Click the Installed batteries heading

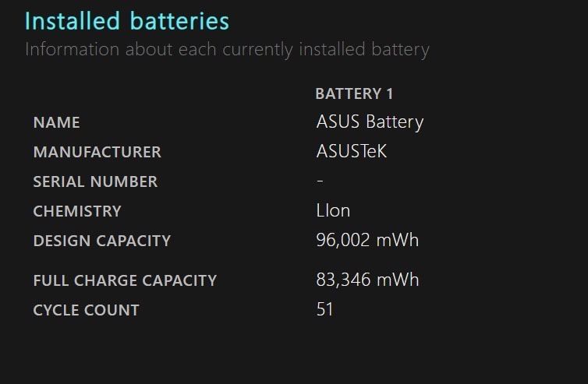[x=127, y=21]
